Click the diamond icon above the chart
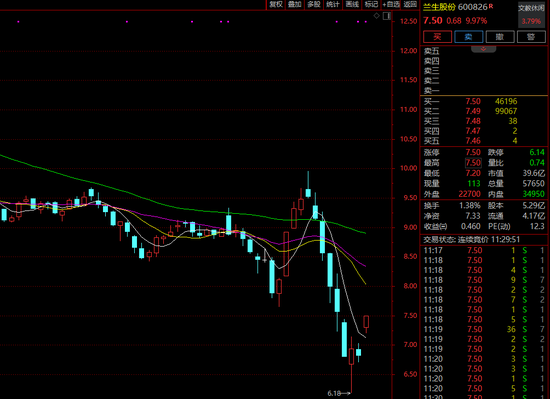Image resolution: width=550 pixels, height=399 pixels. coord(376,15)
